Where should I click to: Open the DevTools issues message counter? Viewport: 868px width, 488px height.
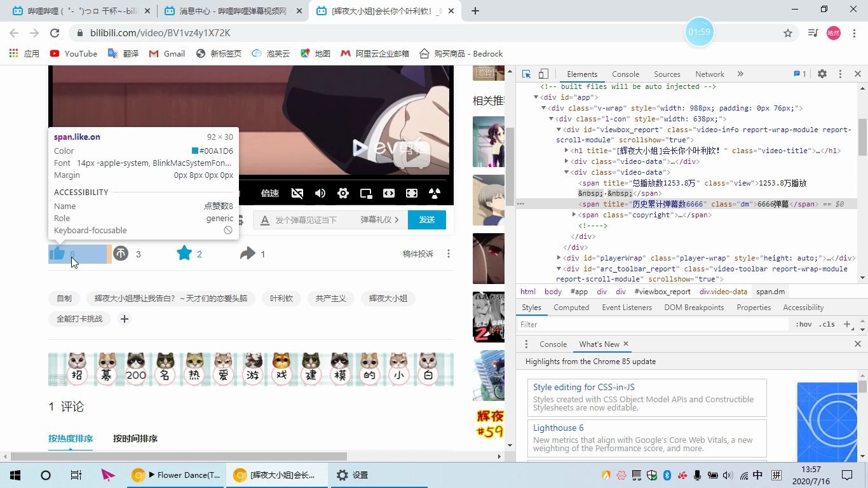click(x=800, y=74)
